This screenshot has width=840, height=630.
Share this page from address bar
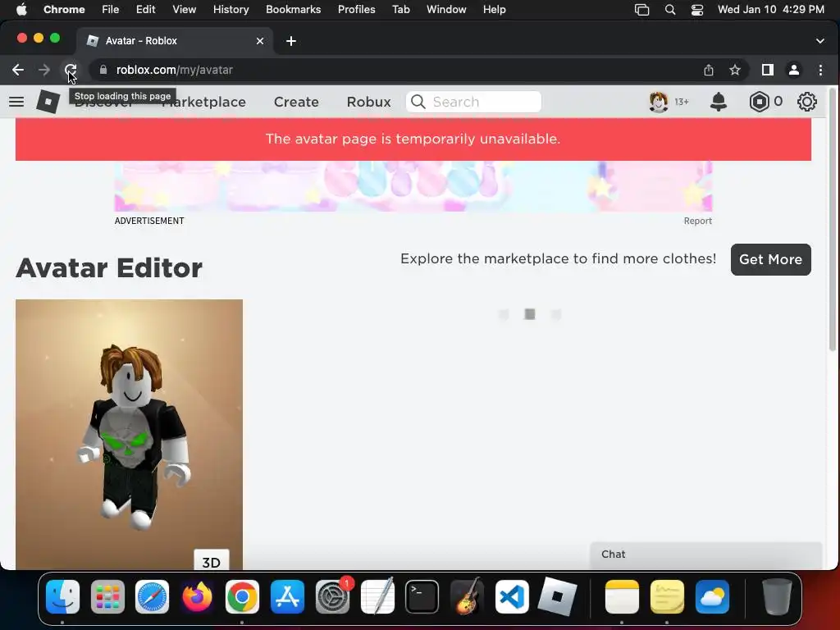click(x=708, y=70)
